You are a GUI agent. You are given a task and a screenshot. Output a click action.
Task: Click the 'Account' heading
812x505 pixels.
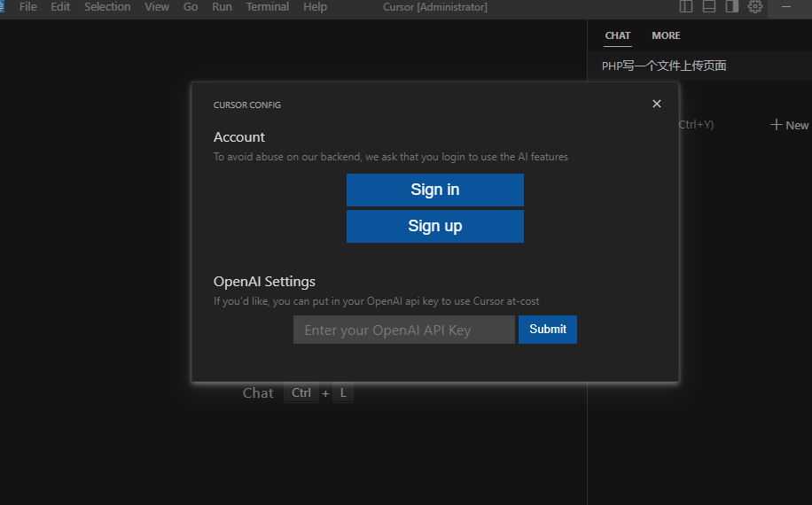coord(238,137)
